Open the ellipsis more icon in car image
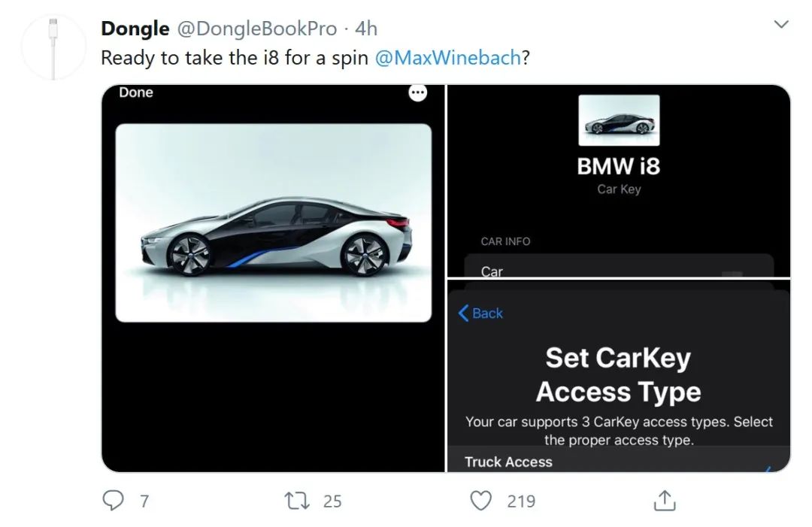The image size is (812, 527). pos(417,93)
